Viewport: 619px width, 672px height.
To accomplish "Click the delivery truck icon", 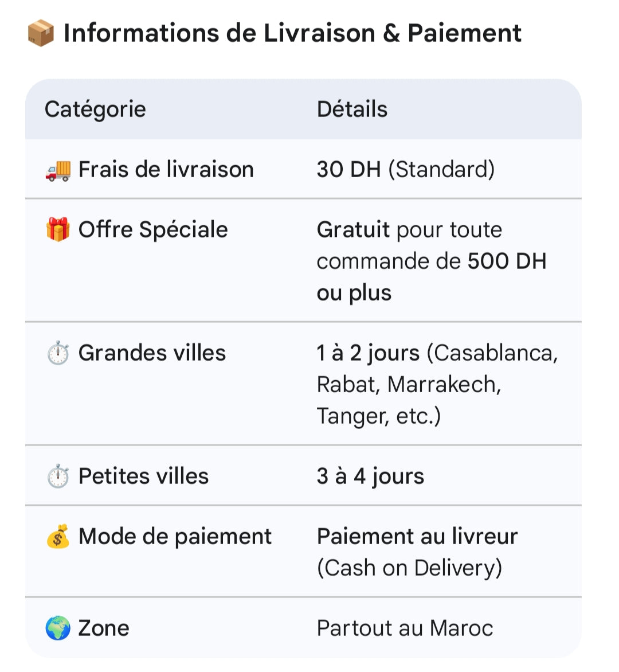I will pyautogui.click(x=58, y=170).
